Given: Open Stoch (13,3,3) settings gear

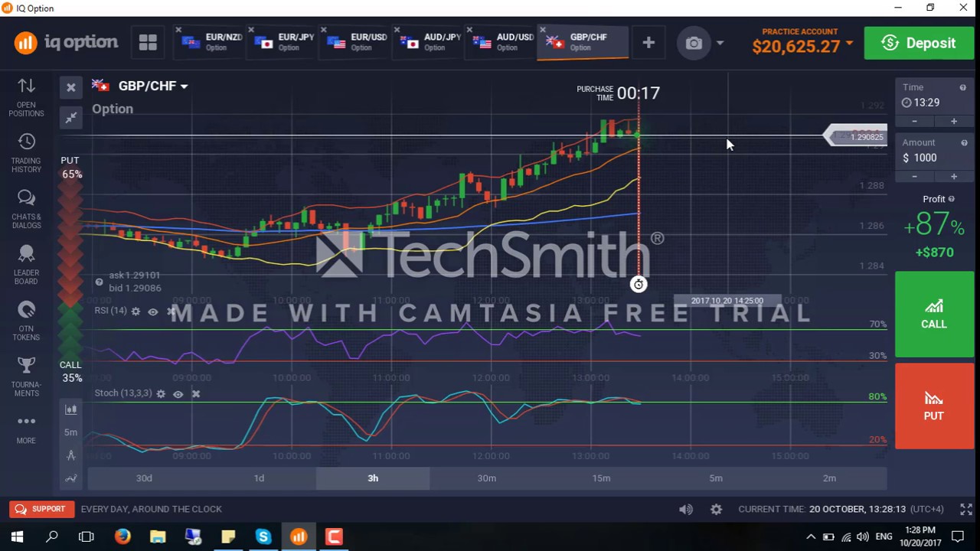Looking at the screenshot, I should [x=161, y=394].
